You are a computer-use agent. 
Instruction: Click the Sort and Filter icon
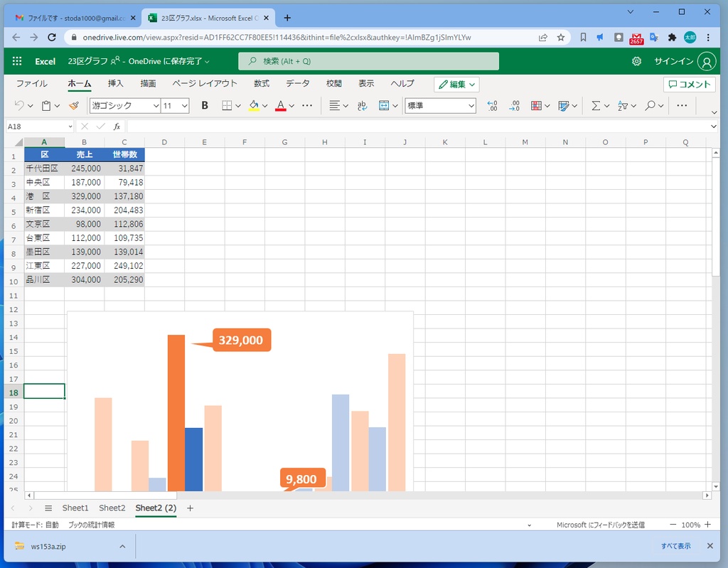pyautogui.click(x=623, y=105)
